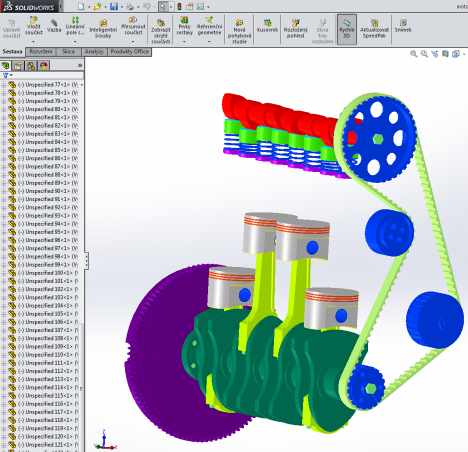Switch to Analýzy tab
The image size is (468, 452).
click(94, 51)
